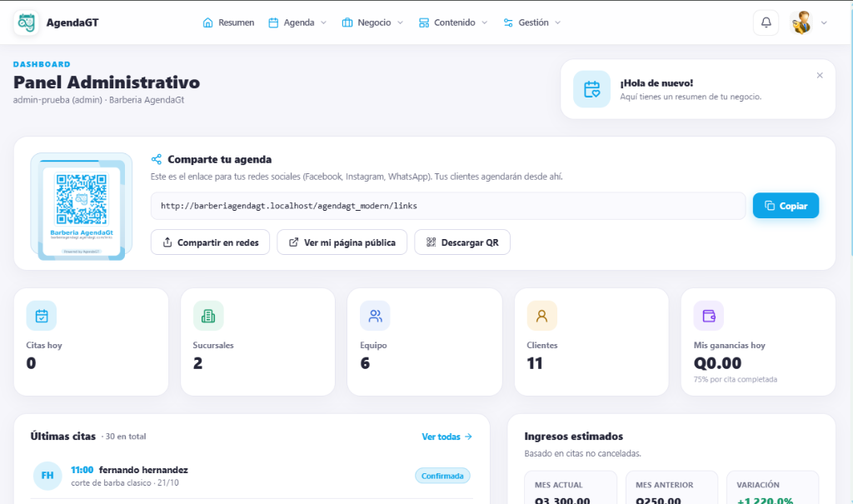Open Ver mi página pública
Screen dimensions: 853x504
tap(342, 242)
